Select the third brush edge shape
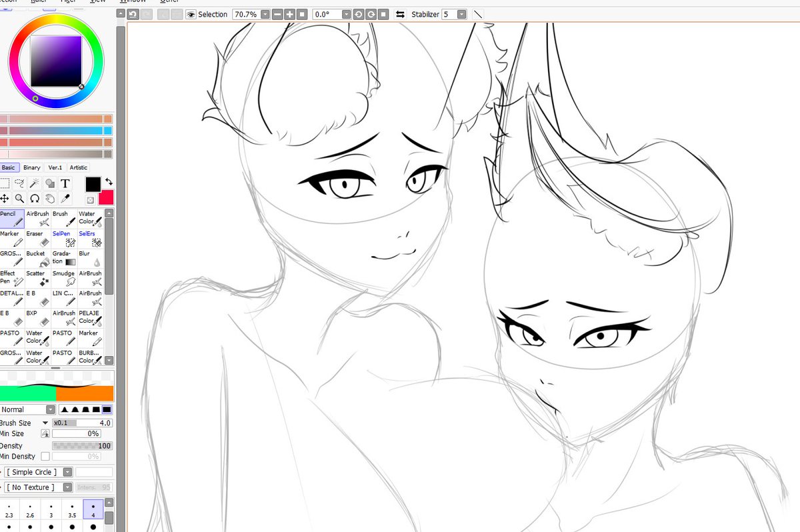The height and width of the screenshot is (532, 800). 85,409
